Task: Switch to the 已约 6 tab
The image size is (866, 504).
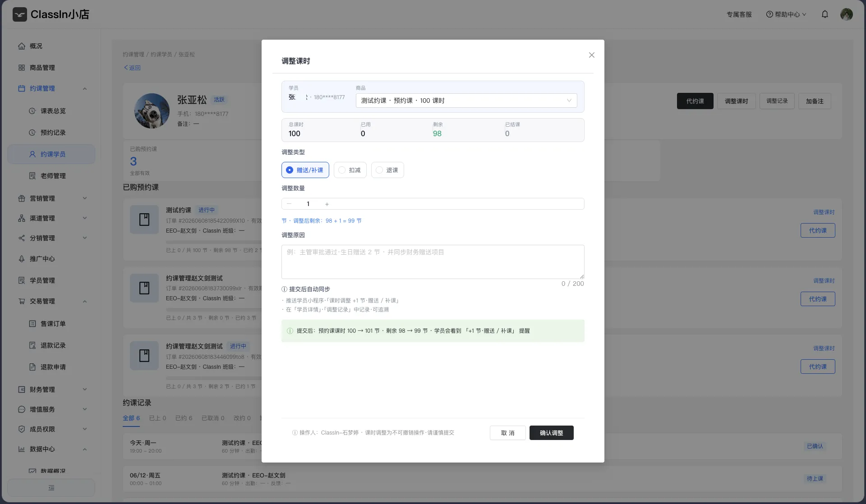Action: (184, 418)
